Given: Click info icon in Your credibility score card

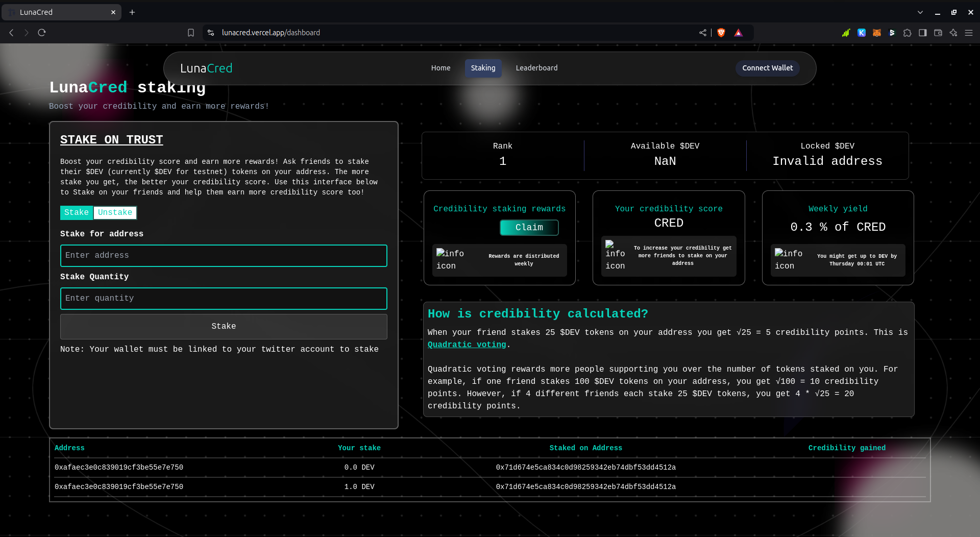Looking at the screenshot, I should click(615, 256).
